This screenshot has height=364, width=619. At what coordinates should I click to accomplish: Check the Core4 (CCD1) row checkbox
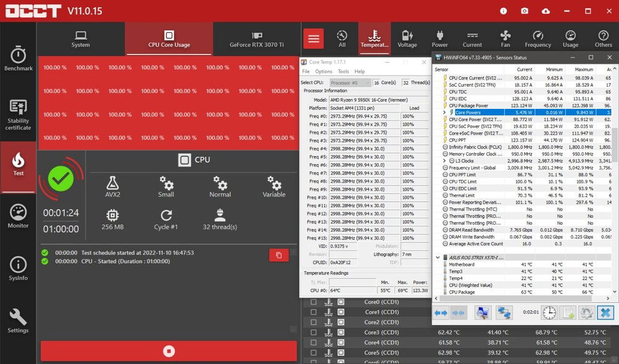tap(313, 342)
